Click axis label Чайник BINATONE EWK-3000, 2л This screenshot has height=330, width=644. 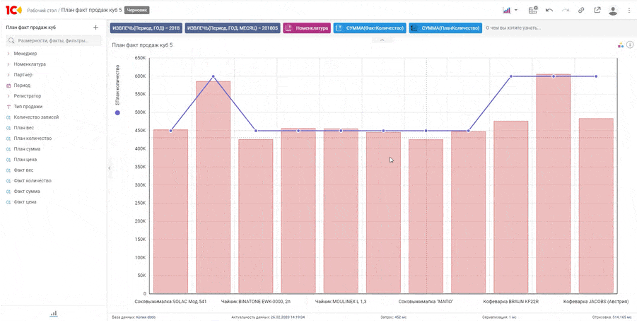(x=255, y=302)
